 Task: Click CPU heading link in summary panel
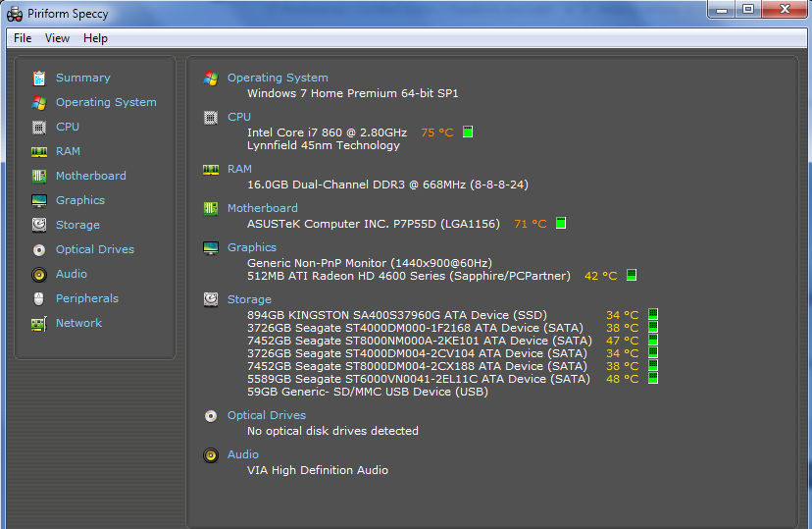(238, 117)
